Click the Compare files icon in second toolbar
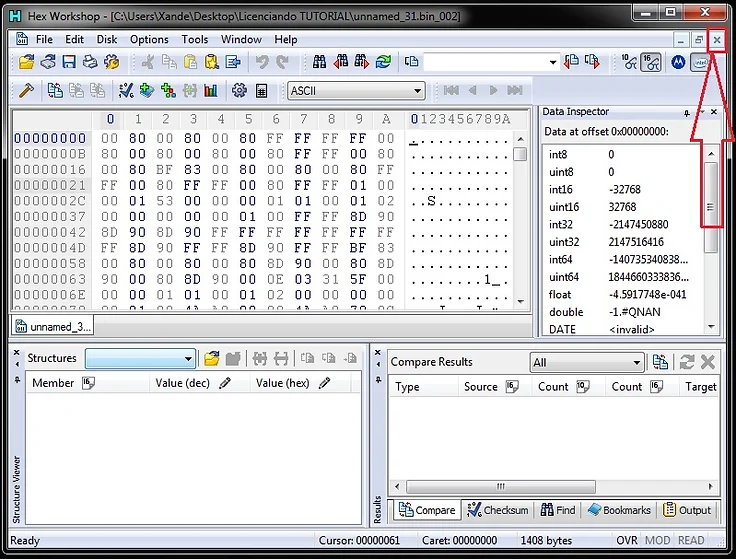736x559 pixels. click(x=55, y=90)
